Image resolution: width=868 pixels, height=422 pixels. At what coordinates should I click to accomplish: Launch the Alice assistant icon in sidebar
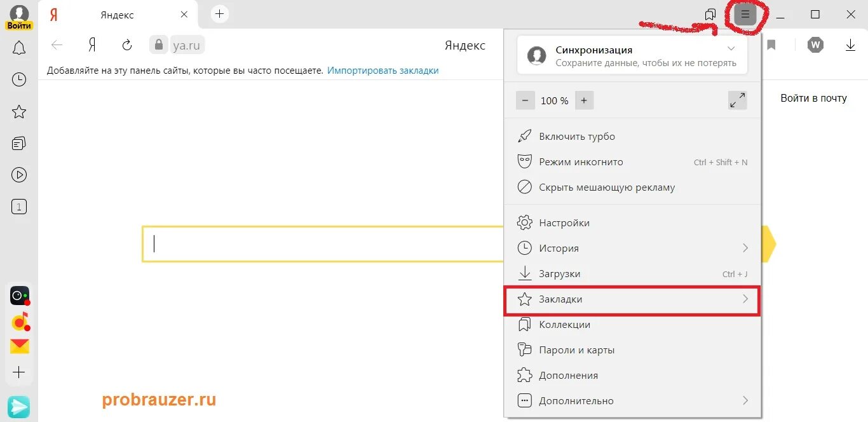(20, 296)
